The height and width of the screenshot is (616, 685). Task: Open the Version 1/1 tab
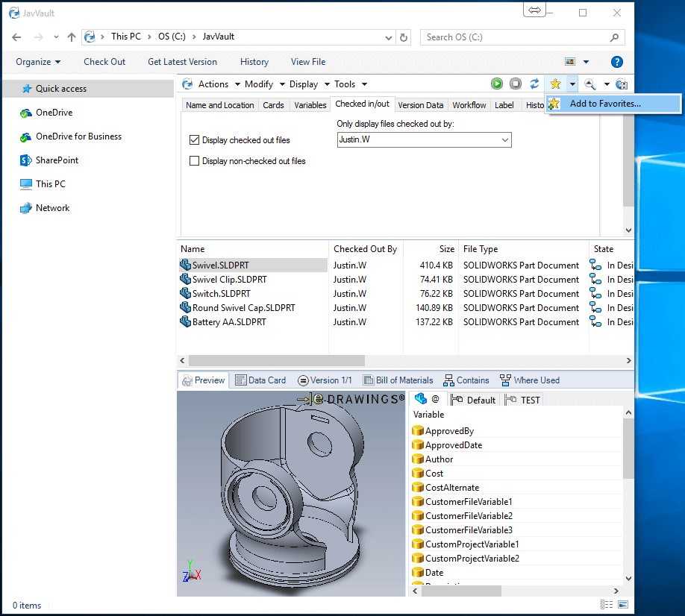[x=325, y=380]
